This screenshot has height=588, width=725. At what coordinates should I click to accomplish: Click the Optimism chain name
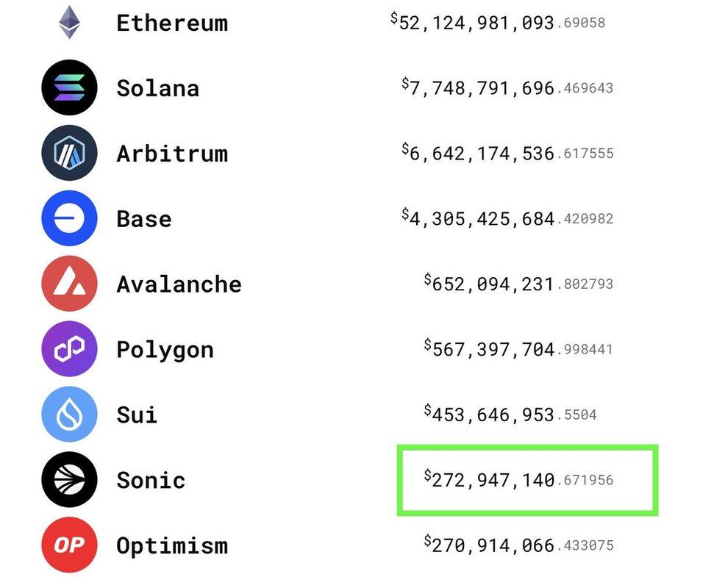click(172, 546)
